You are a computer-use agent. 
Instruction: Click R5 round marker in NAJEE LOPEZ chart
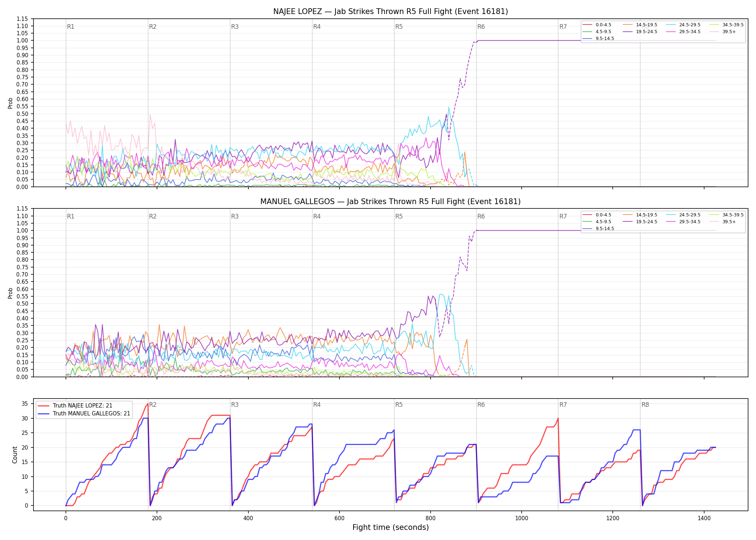point(399,27)
